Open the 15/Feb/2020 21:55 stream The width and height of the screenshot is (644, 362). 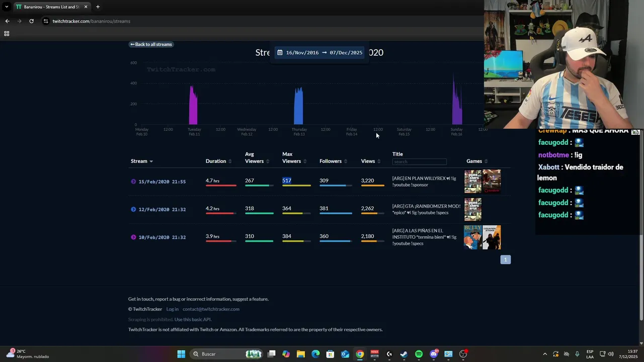[x=162, y=182]
